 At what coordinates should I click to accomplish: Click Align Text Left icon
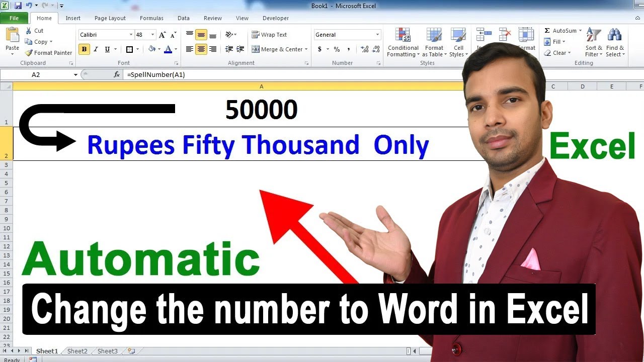pos(190,49)
